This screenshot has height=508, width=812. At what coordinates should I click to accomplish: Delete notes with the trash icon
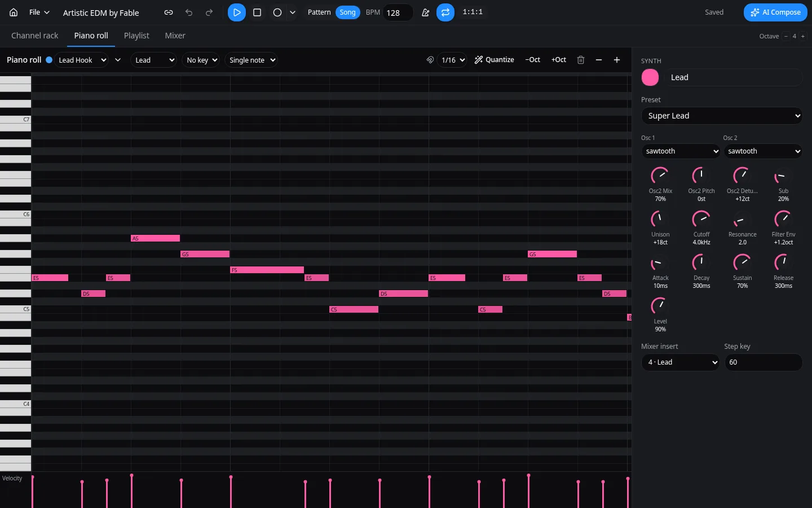(x=581, y=60)
